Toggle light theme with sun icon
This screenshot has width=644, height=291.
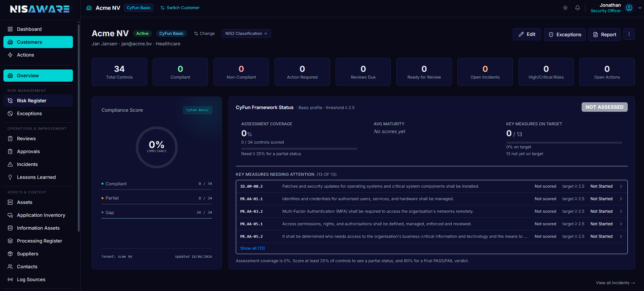tap(565, 8)
